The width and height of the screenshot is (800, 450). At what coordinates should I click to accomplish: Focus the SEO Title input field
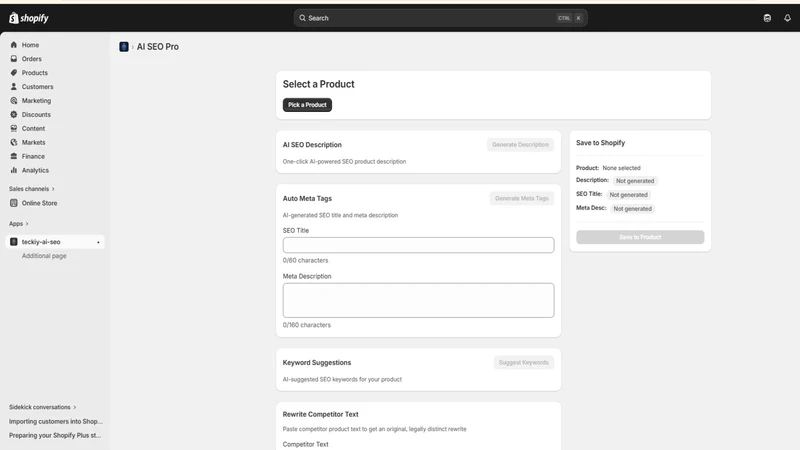pyautogui.click(x=418, y=245)
